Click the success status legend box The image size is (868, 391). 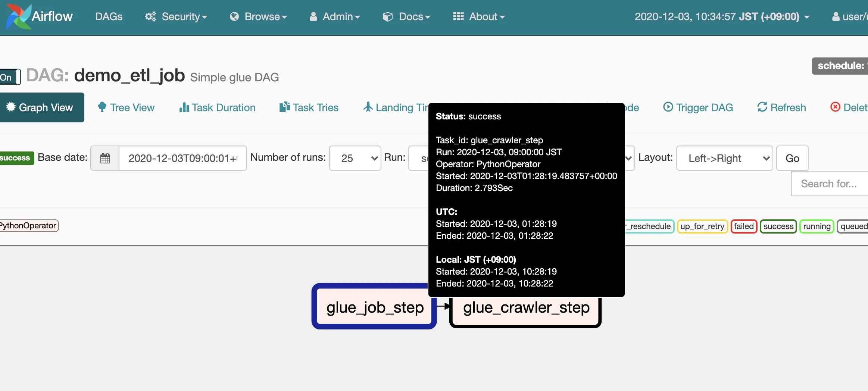click(x=778, y=226)
